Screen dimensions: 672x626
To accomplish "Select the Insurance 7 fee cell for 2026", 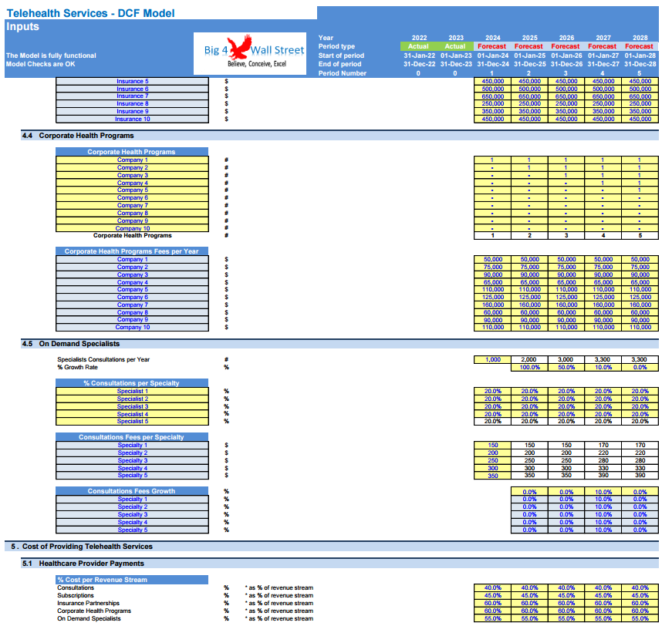I will pos(566,96).
